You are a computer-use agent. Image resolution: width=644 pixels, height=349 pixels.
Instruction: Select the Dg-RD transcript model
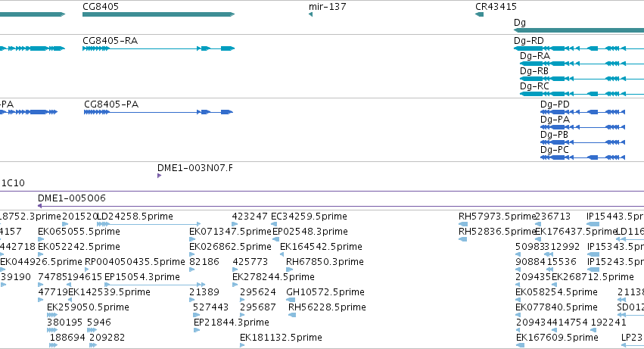click(x=579, y=48)
